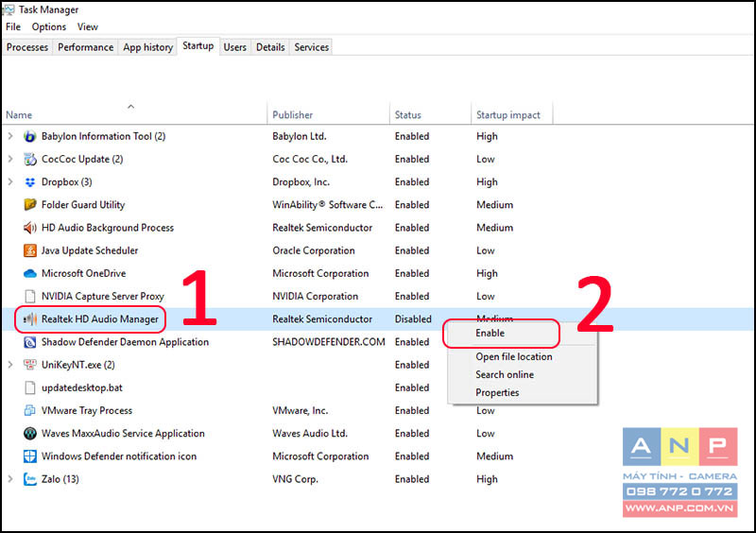
Task: Click the Waves MaxxAudio Service icon
Action: pyautogui.click(x=30, y=433)
